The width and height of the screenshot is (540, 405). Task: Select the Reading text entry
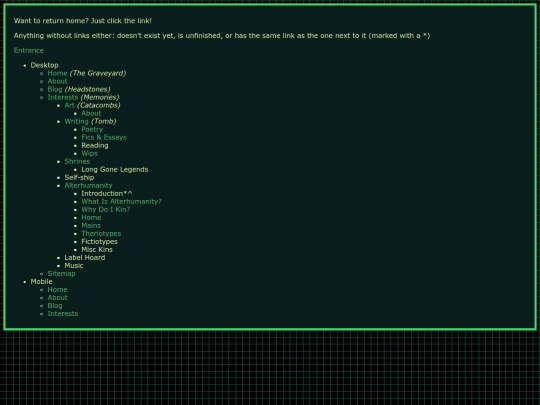click(95, 145)
